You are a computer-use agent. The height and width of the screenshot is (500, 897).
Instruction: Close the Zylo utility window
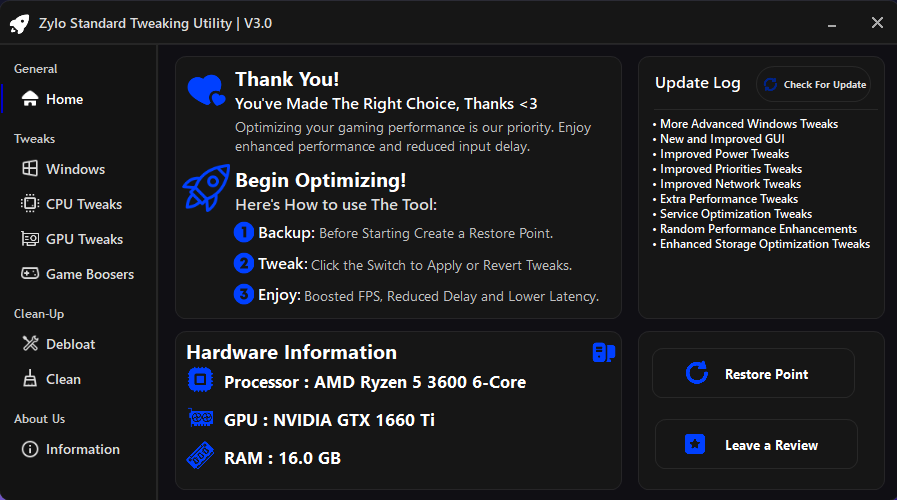pyautogui.click(x=877, y=23)
